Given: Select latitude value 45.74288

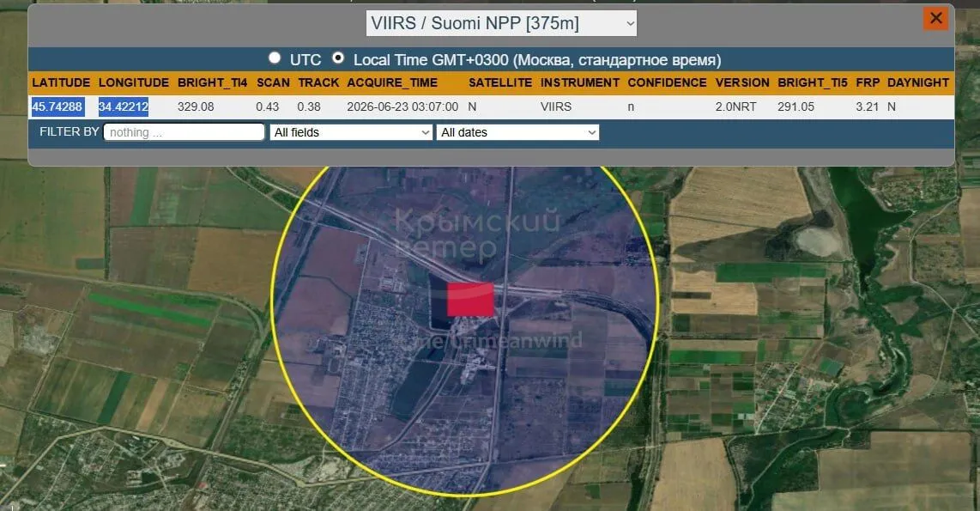Looking at the screenshot, I should (x=57, y=106).
